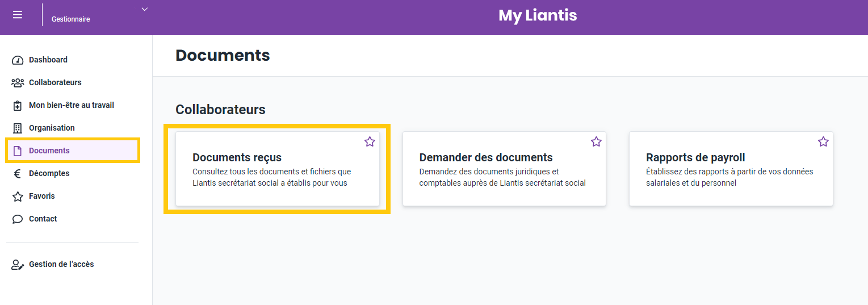Click the Contact speech bubble icon
Screen dimensions: 868x305
click(x=18, y=219)
